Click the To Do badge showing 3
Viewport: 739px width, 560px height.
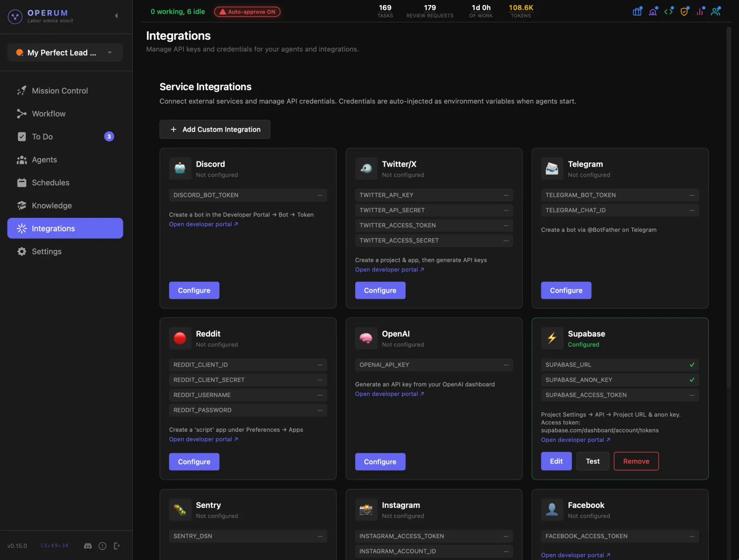pyautogui.click(x=109, y=136)
